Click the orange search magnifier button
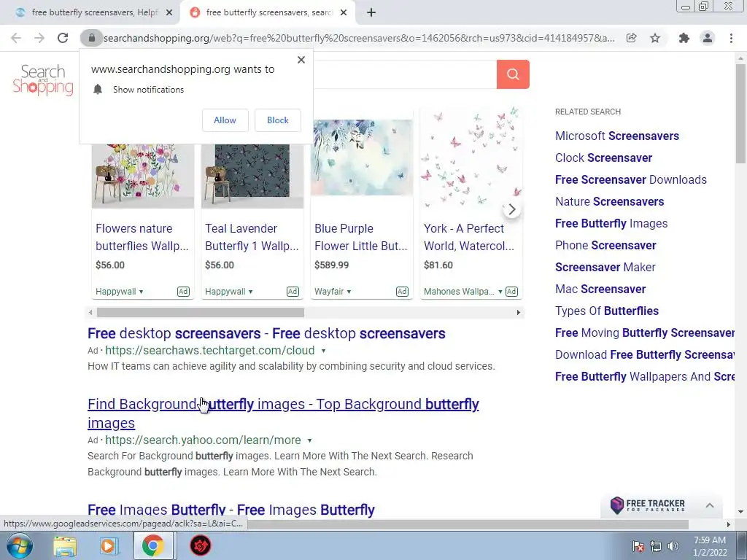The image size is (747, 560). (513, 74)
